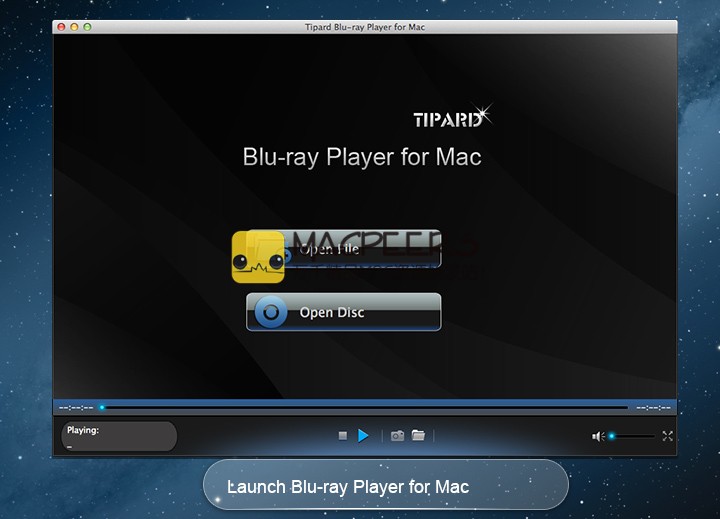The width and height of the screenshot is (720, 519).
Task: Click the total time readout beside the seek bar
Action: (x=653, y=408)
